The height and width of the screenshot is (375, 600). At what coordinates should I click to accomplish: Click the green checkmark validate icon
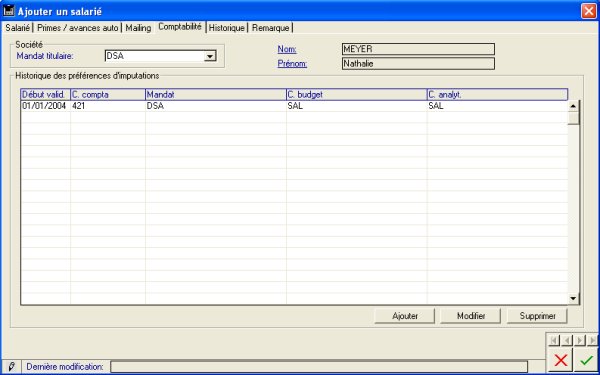pos(586,360)
